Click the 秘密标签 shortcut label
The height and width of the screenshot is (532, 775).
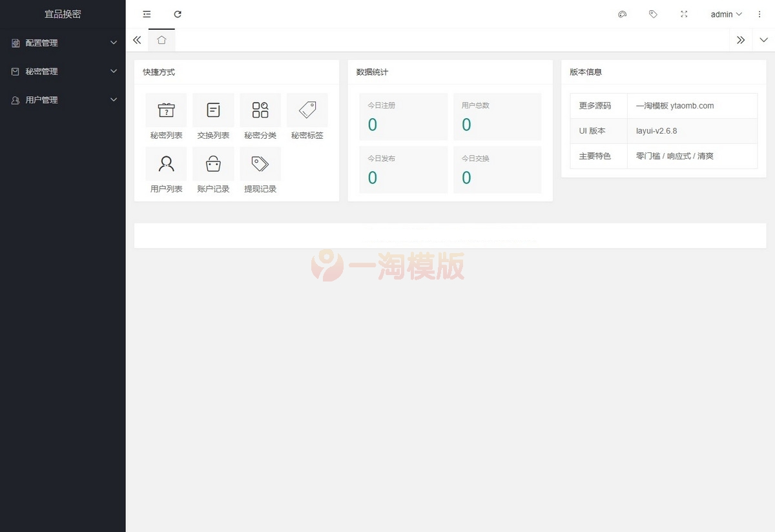click(307, 136)
